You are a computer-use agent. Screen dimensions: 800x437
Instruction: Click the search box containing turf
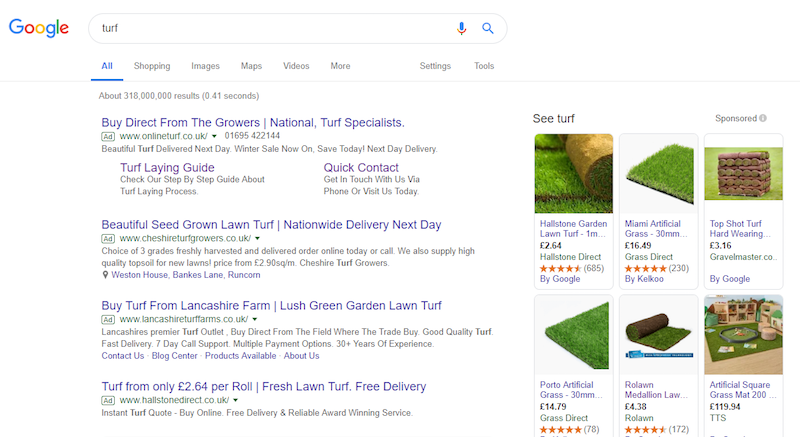270,28
